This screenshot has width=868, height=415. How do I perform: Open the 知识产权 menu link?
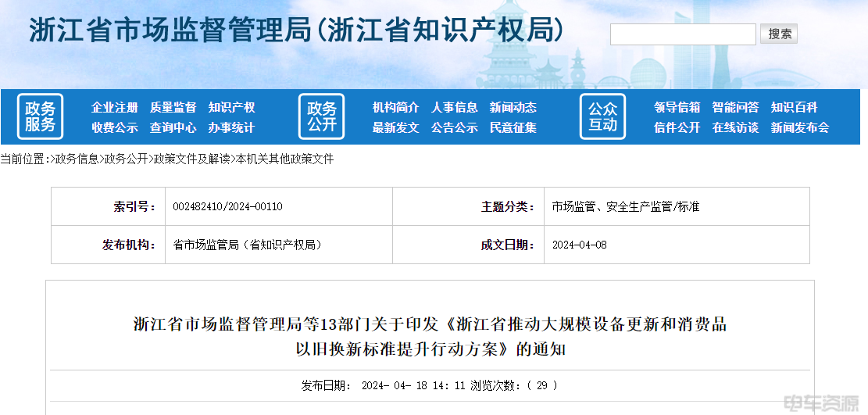(231, 108)
